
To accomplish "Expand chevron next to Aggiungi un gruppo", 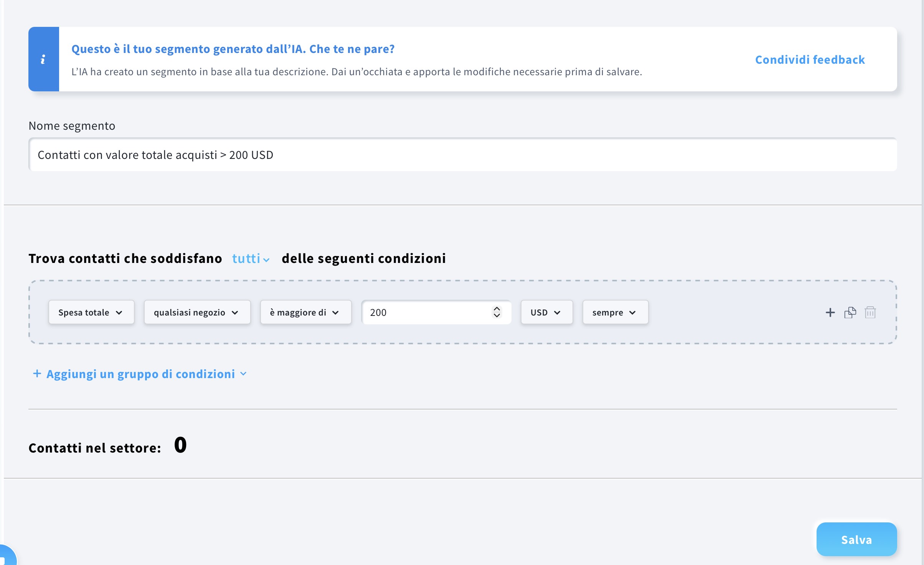I will (243, 374).
